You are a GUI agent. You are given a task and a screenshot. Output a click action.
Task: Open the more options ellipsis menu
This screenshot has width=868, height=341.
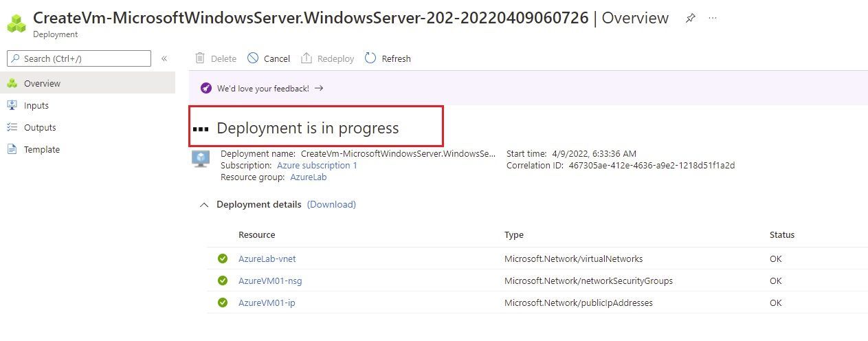click(713, 19)
